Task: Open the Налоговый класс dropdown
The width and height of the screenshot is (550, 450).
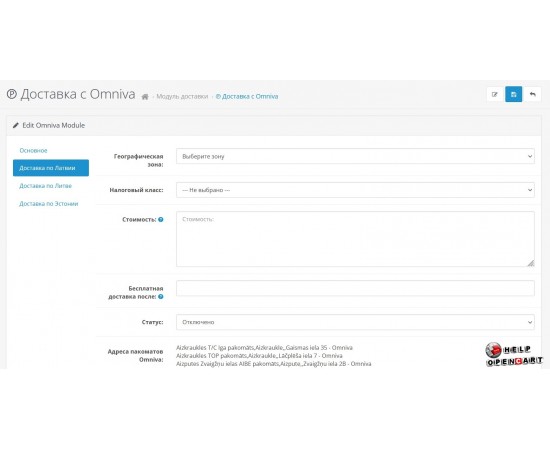Action: (x=355, y=190)
